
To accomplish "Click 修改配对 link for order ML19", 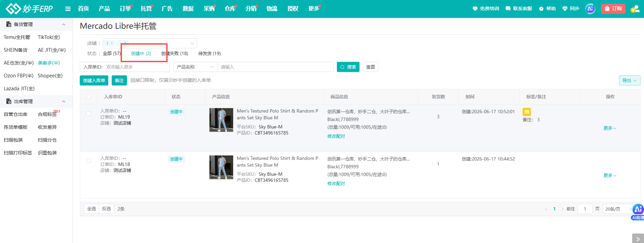I will 336,136.
